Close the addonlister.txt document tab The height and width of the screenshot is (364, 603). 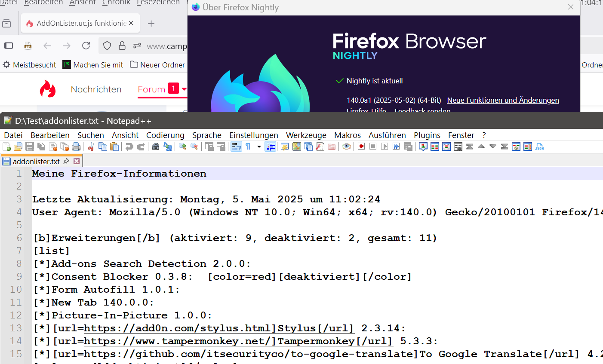click(77, 161)
